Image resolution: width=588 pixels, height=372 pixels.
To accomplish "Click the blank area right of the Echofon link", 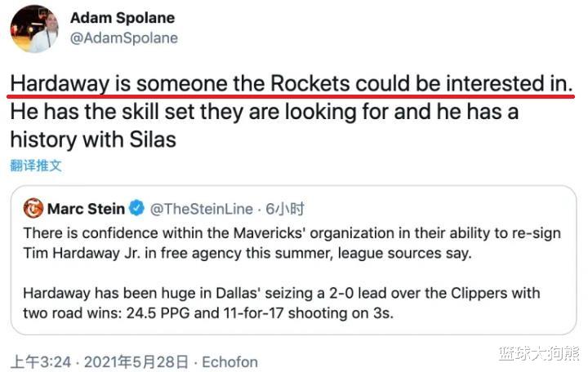I will coord(367,360).
